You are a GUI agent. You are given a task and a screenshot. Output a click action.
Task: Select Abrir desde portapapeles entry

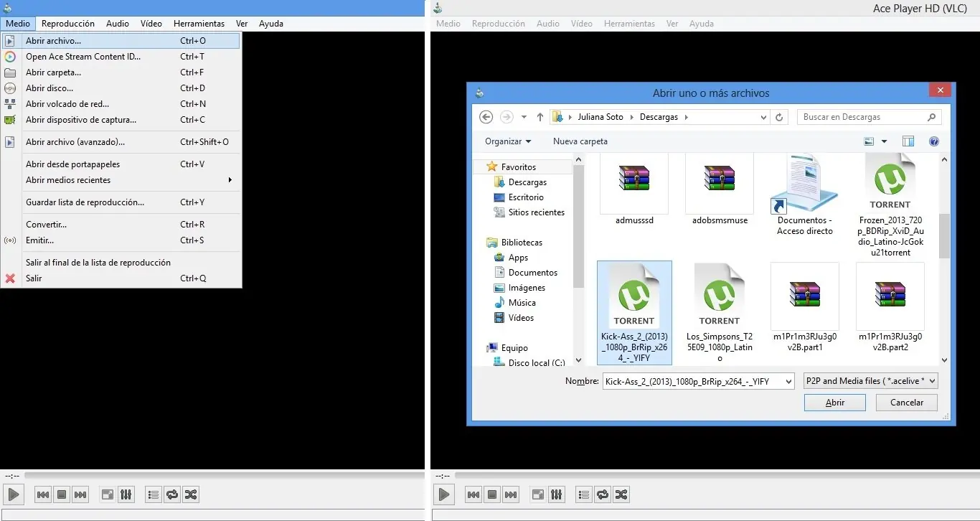click(121, 164)
